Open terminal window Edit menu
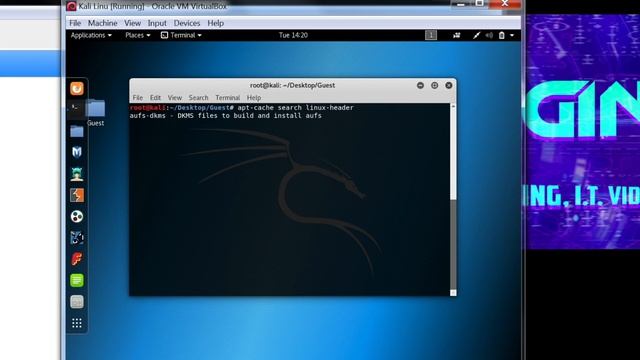 [x=155, y=98]
